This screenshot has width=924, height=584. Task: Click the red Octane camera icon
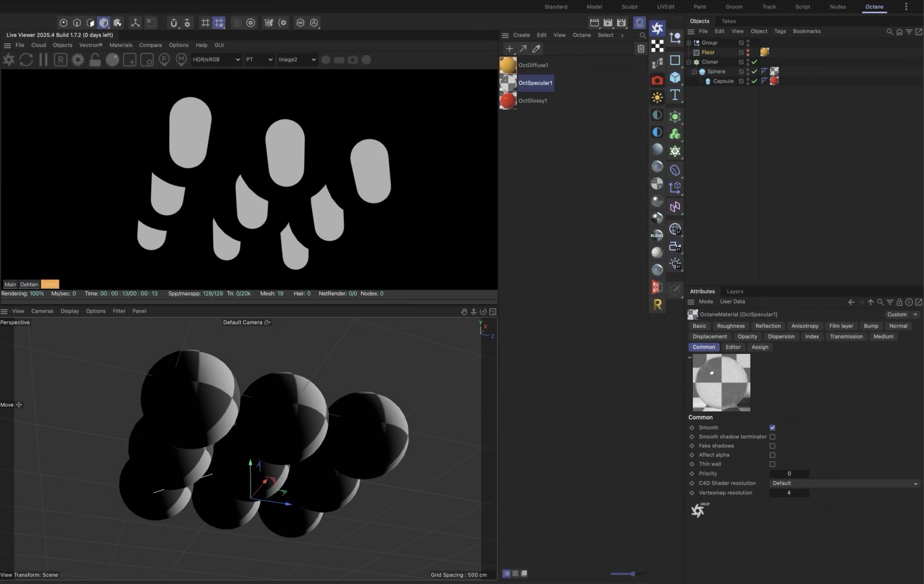(x=657, y=80)
